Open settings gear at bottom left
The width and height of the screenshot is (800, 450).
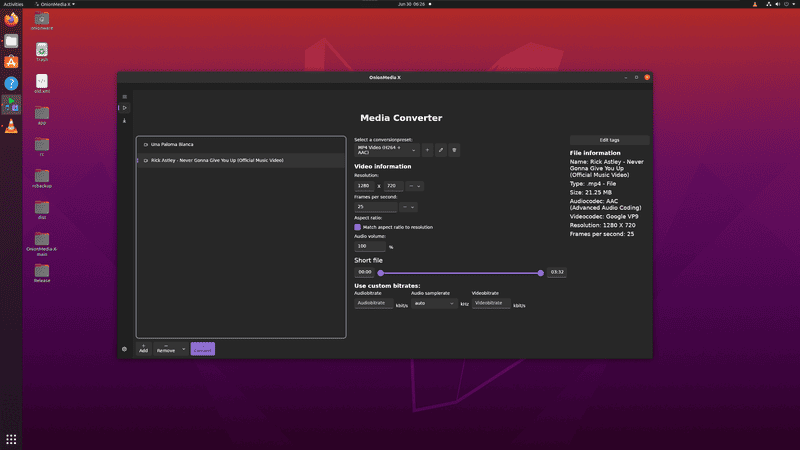click(125, 349)
